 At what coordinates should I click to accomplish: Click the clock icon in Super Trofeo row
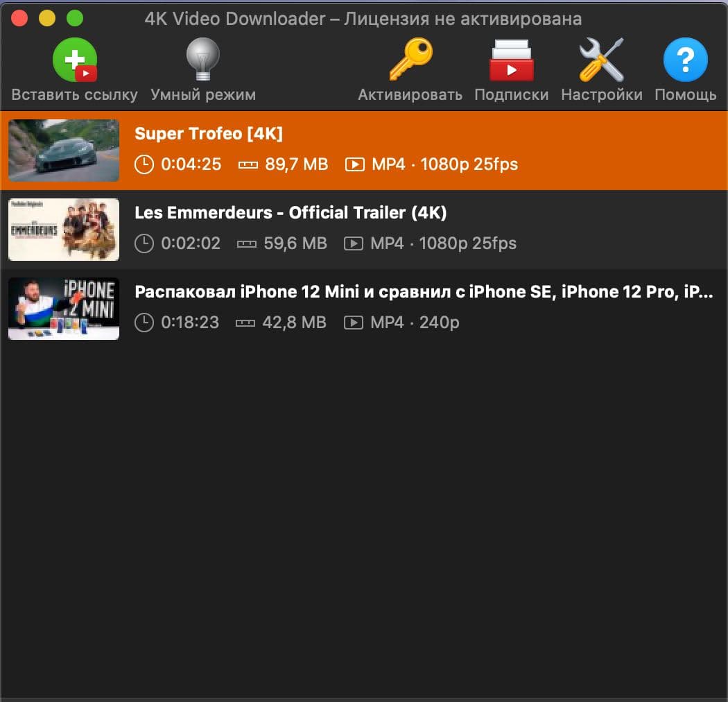click(x=144, y=164)
